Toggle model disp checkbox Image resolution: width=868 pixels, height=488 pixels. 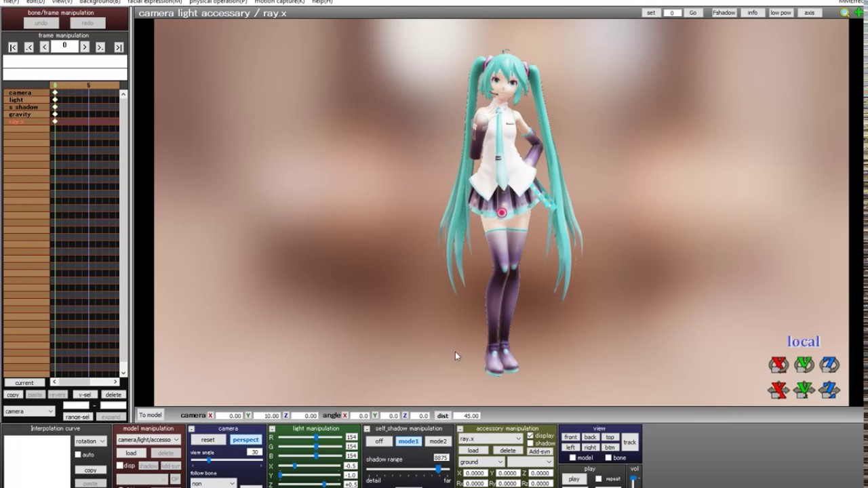[x=120, y=466]
